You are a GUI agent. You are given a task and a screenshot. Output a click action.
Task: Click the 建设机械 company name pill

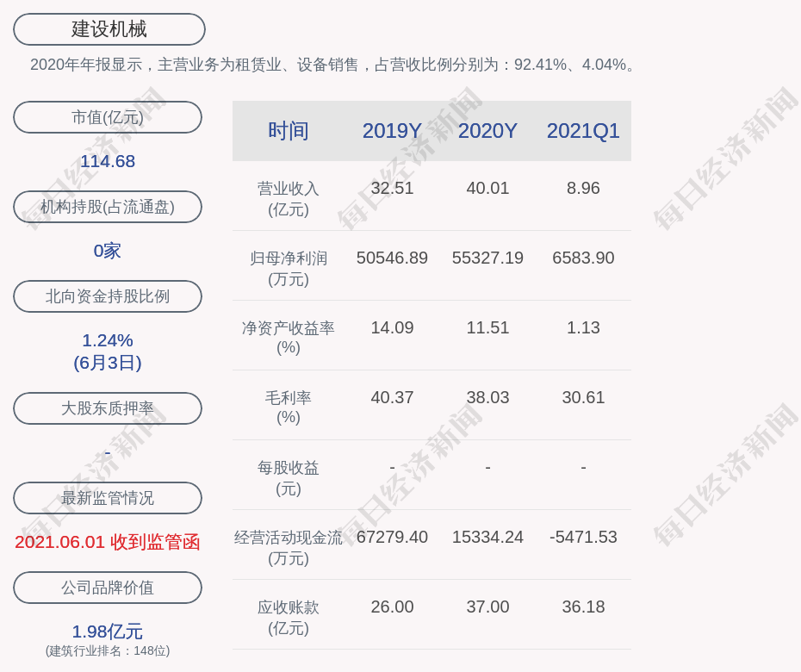click(109, 29)
